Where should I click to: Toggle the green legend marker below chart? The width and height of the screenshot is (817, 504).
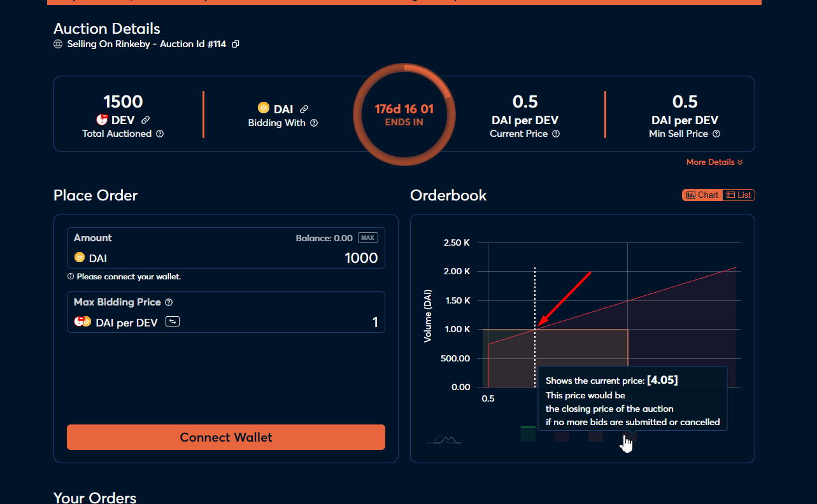pyautogui.click(x=528, y=435)
